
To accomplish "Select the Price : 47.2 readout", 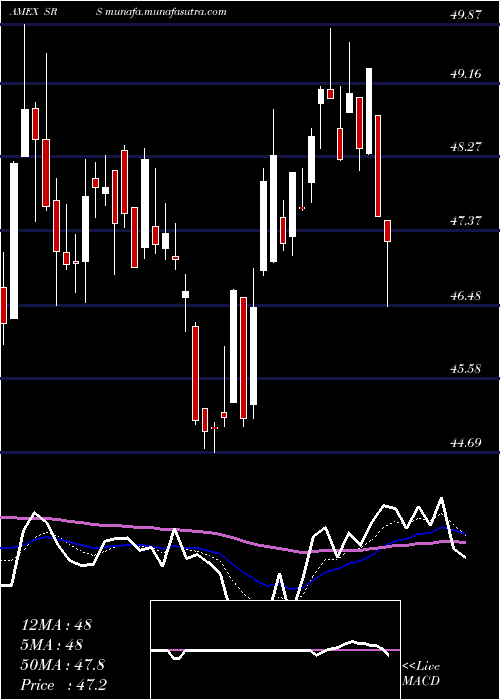I will 64,685.
